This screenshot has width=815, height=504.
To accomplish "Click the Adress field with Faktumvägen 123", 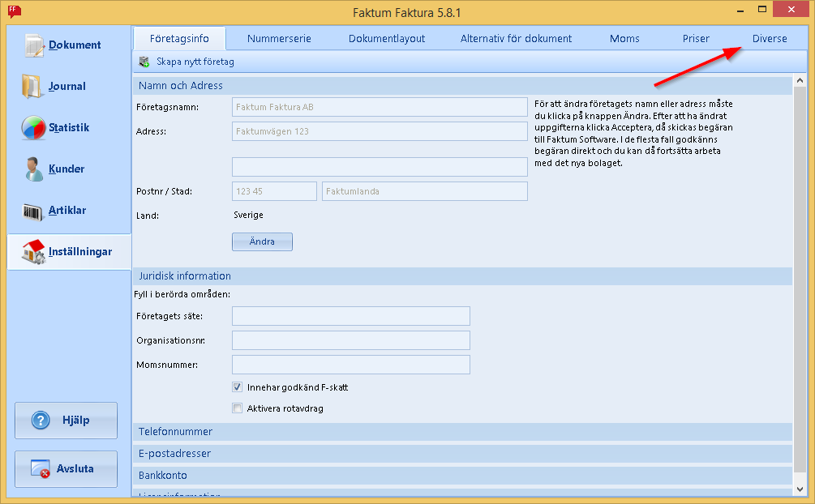I will [x=380, y=131].
